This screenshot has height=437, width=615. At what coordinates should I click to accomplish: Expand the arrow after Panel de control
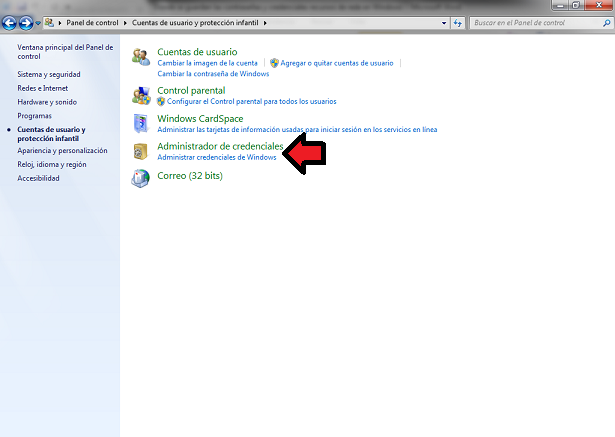[x=125, y=23]
